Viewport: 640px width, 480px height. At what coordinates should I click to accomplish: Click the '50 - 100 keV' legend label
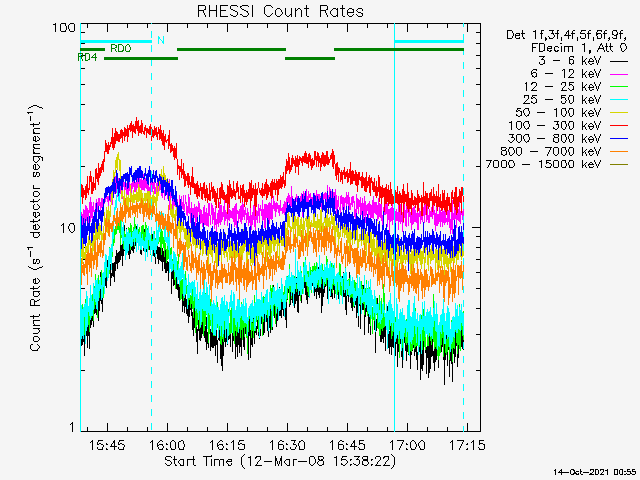tap(558, 112)
